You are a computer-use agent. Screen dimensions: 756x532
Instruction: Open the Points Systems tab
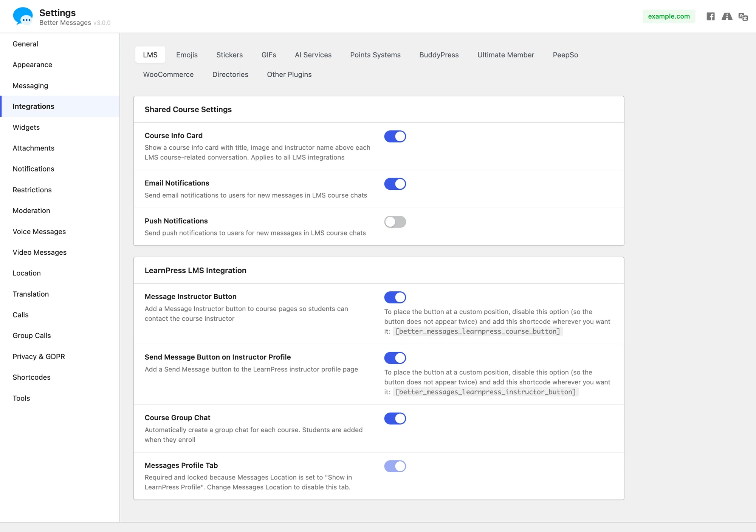click(375, 55)
